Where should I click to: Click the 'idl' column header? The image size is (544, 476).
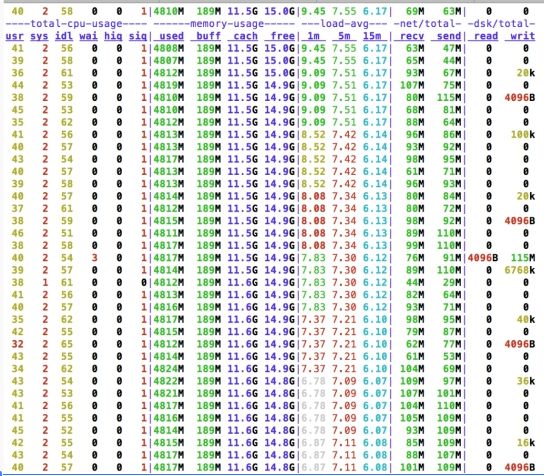[64, 36]
